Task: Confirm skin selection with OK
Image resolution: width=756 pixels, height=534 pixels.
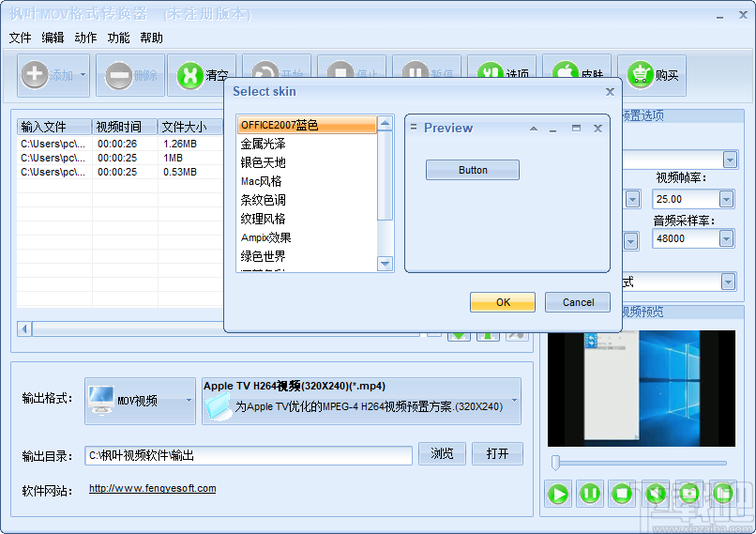Action: pos(503,302)
